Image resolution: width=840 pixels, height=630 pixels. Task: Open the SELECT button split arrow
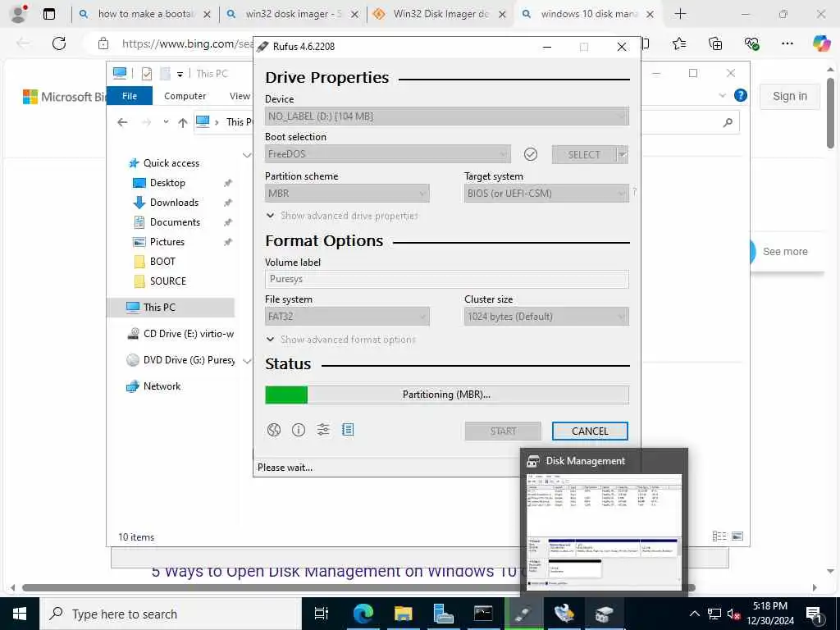point(623,155)
